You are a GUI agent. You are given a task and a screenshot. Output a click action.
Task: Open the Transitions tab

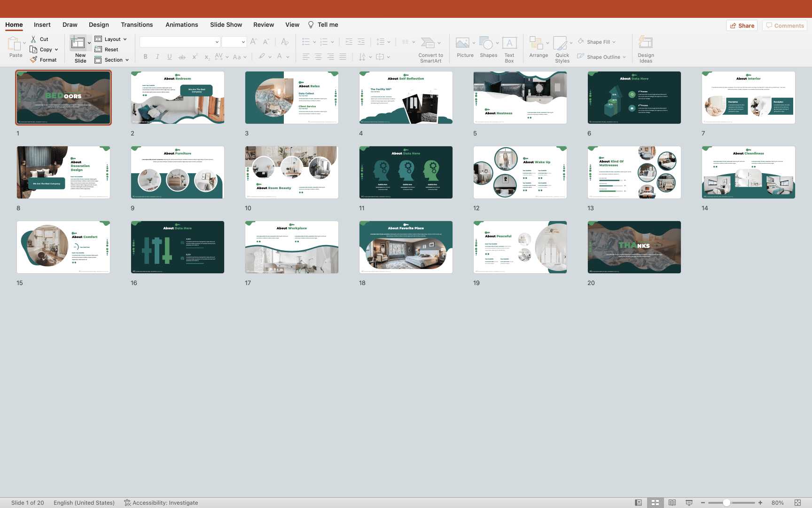136,25
